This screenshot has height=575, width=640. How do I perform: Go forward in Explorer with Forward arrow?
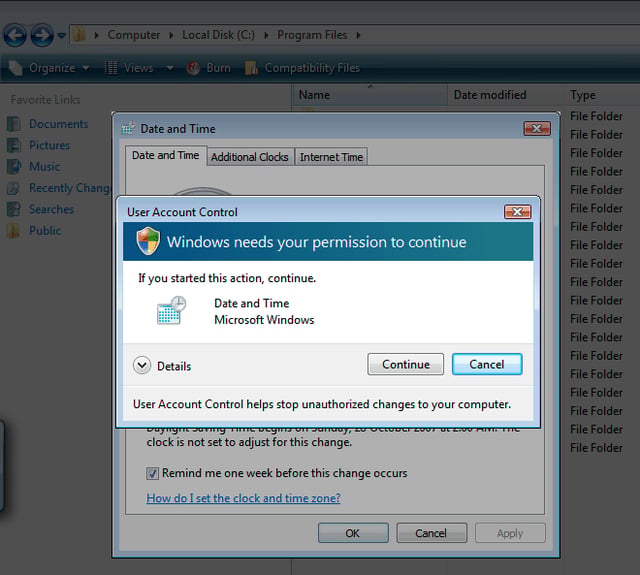click(x=42, y=35)
